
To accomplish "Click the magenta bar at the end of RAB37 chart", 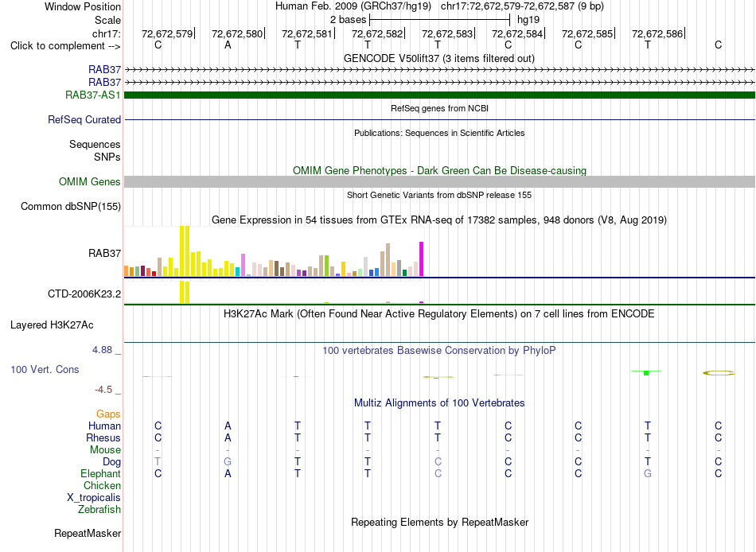I will 422,259.
